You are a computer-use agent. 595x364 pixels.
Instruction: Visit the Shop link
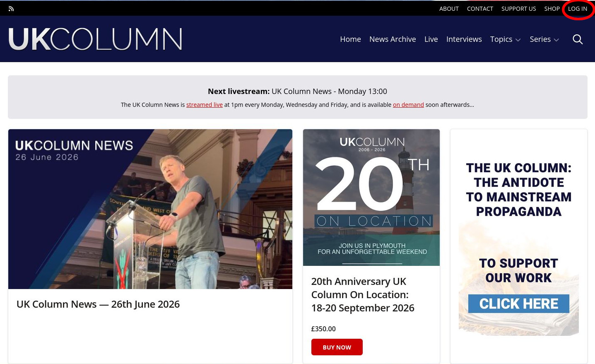click(552, 9)
